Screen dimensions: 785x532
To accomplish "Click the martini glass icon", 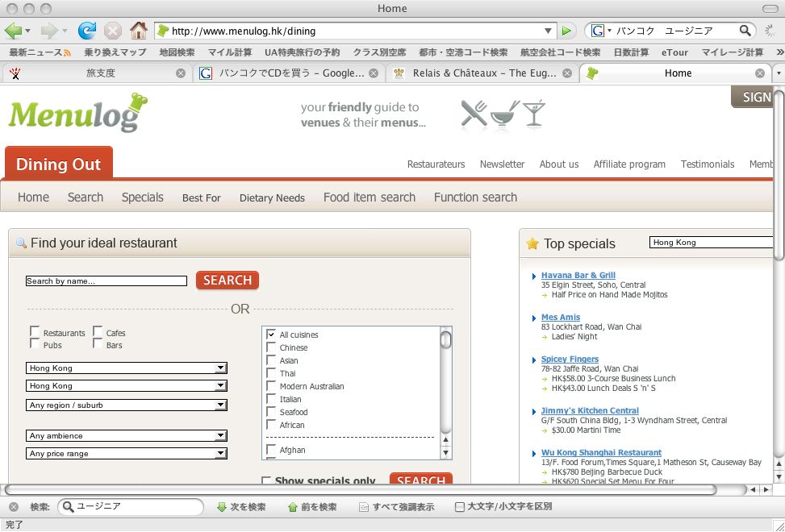I will point(533,113).
